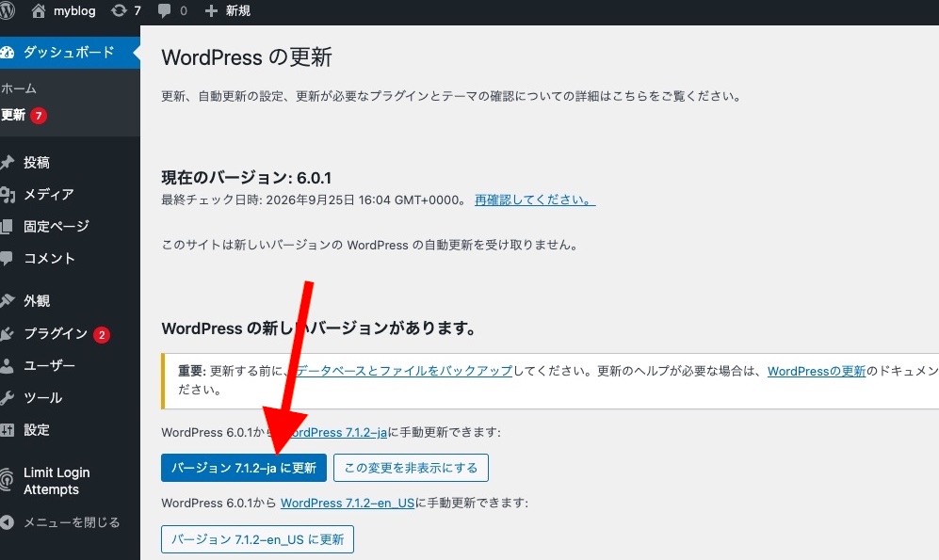The height and width of the screenshot is (560, 939).
Task: Click the red 7 badge beside 更新
Action: point(39,116)
